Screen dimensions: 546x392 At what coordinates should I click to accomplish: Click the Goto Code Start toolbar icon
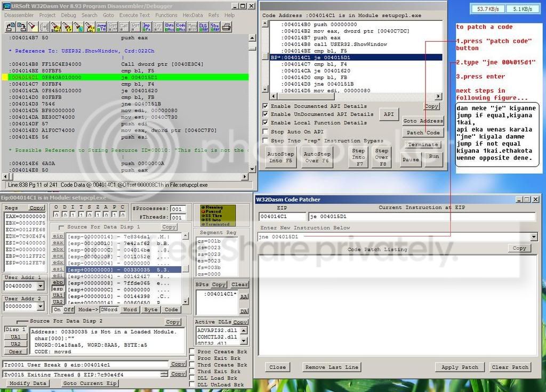click(x=55, y=27)
